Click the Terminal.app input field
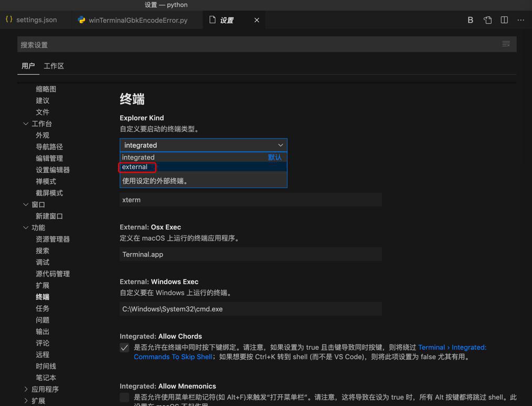532x406 pixels. pos(250,254)
